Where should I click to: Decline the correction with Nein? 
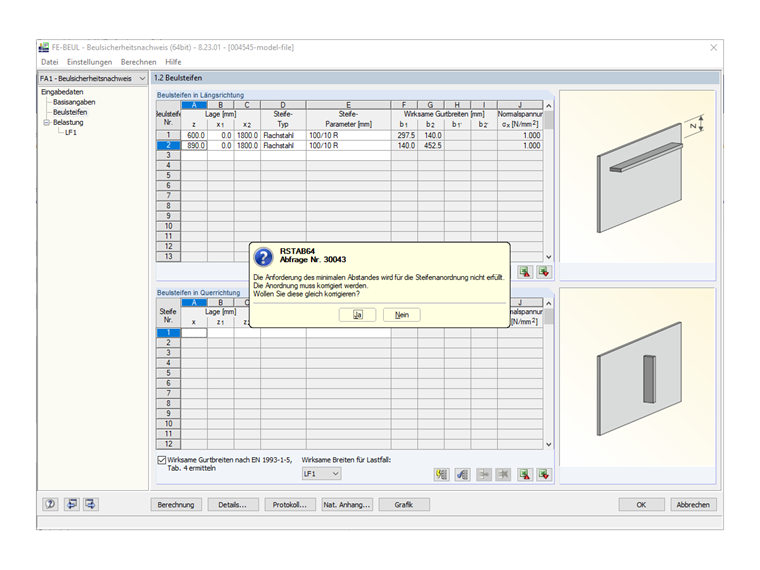coord(401,315)
